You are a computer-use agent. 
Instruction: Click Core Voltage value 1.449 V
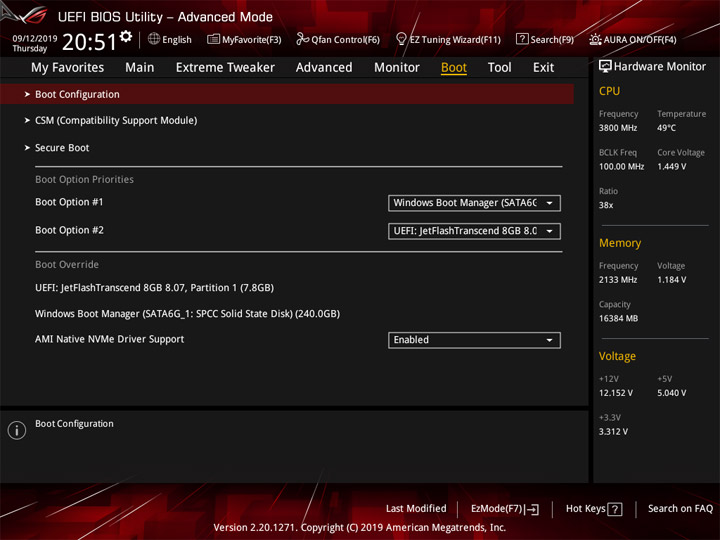point(671,167)
